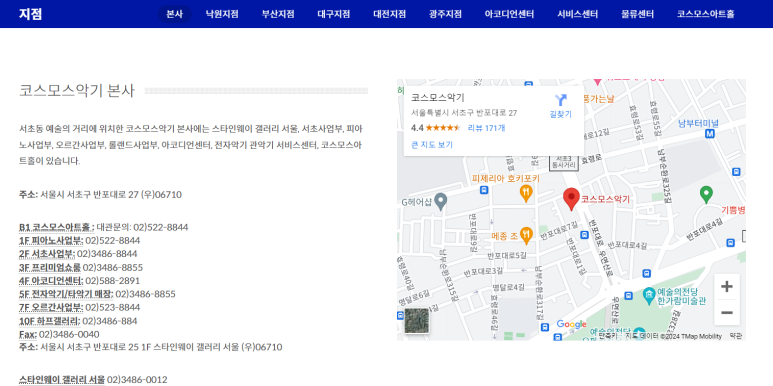Go to the 대구지점 tab
Screen dimensions: 773x386
click(x=334, y=14)
